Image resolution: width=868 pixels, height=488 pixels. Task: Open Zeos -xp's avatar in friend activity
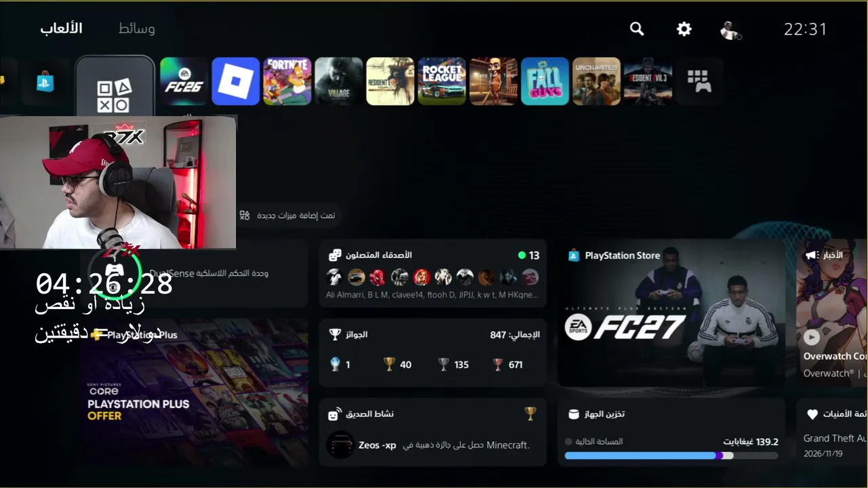(x=340, y=445)
